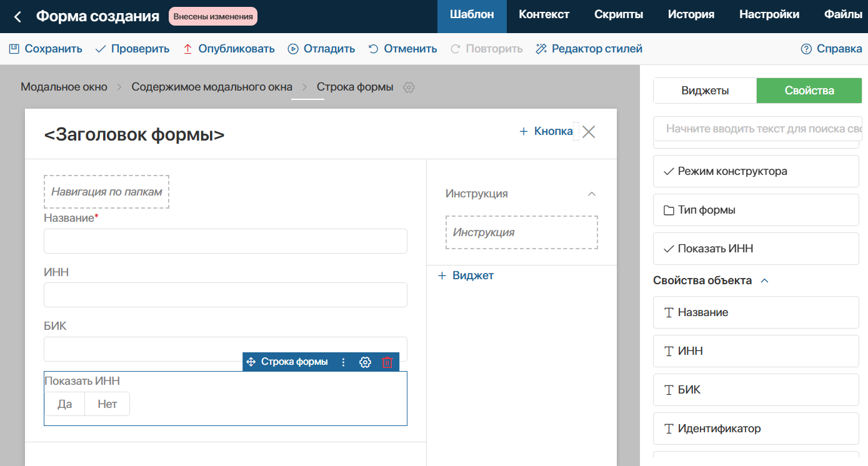Click Модальное окно breadcrumb
The height and width of the screenshot is (466, 868).
[x=64, y=87]
